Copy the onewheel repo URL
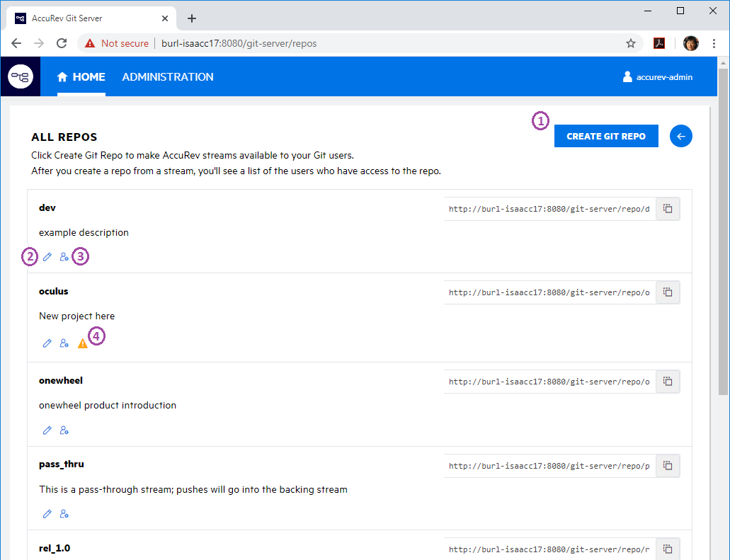 click(667, 382)
